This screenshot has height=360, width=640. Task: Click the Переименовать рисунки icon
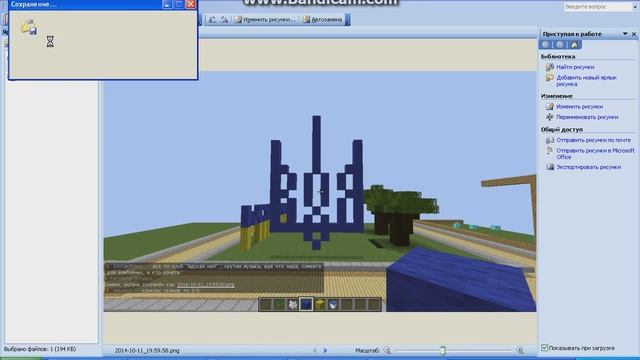click(x=550, y=117)
